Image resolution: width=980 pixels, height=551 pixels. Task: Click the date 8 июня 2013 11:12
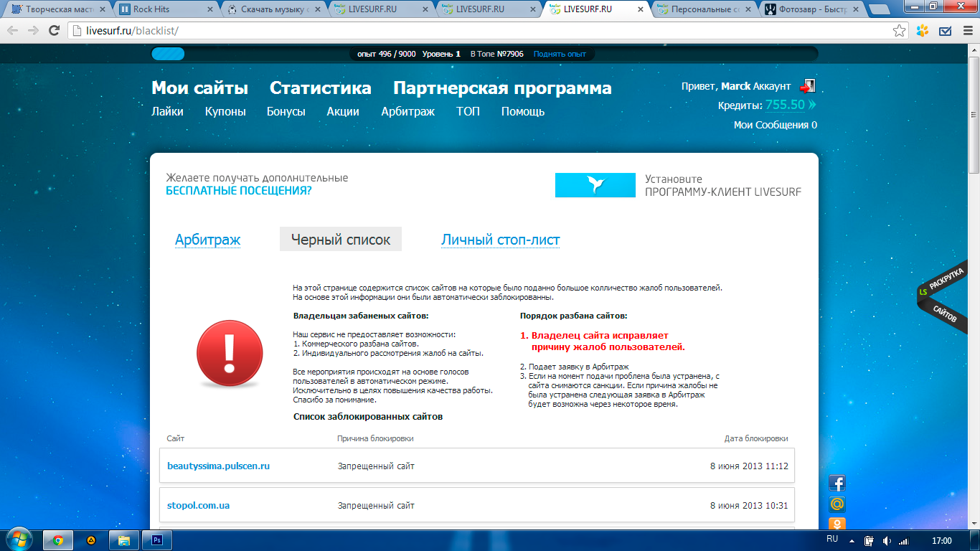point(749,466)
